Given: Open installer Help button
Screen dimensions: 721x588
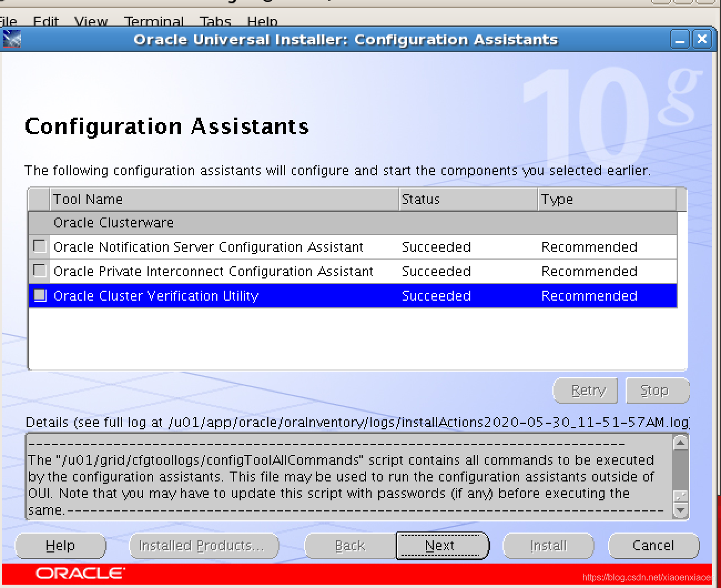Looking at the screenshot, I should click(60, 546).
